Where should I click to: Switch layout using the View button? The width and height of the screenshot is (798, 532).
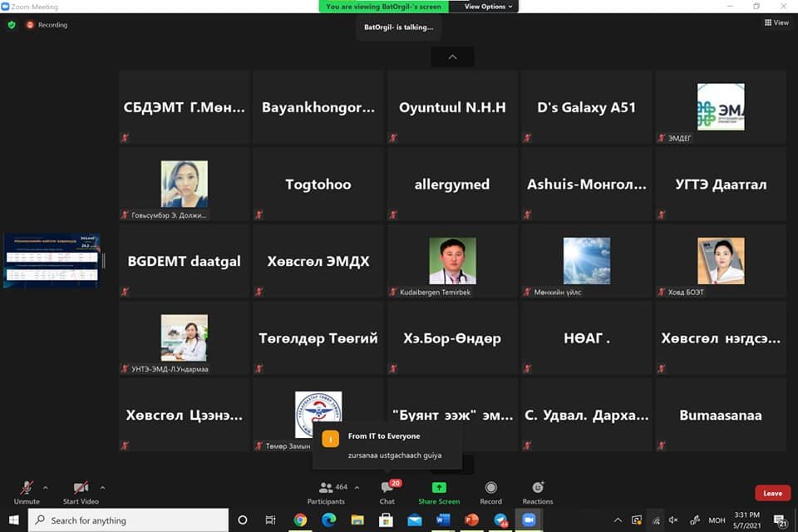[x=776, y=22]
